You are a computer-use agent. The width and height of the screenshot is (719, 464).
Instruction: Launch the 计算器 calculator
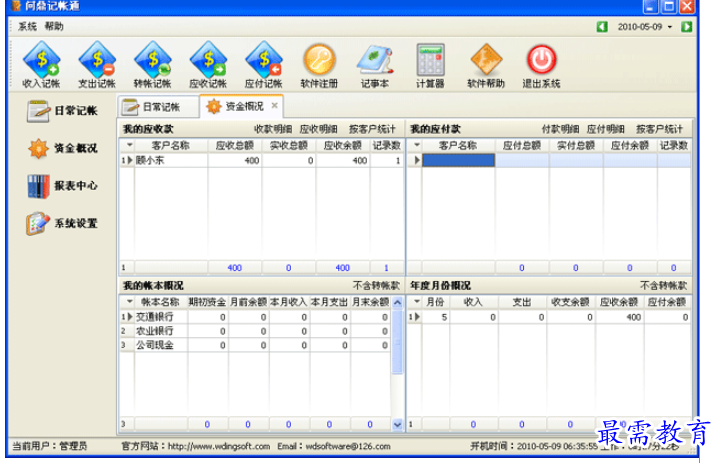430,64
